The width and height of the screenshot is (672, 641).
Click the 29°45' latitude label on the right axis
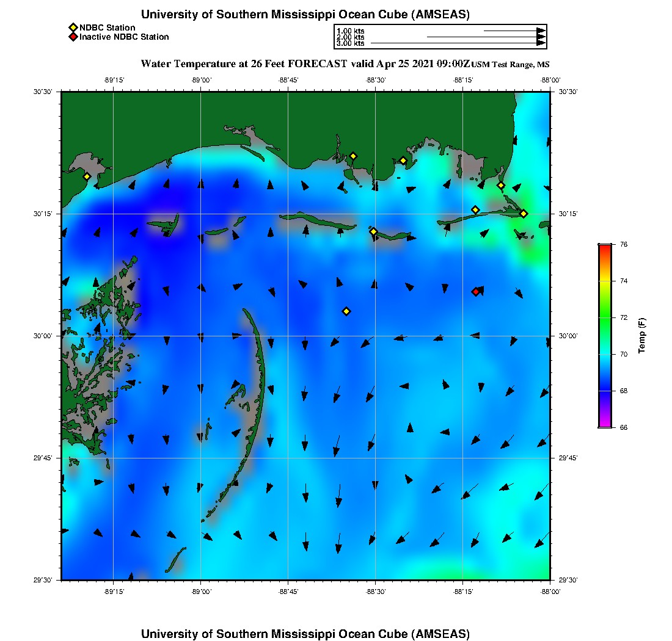pyautogui.click(x=568, y=458)
